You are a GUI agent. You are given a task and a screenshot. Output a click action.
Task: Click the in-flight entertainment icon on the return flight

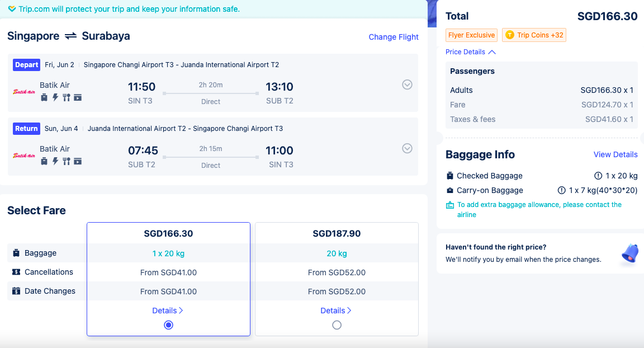[x=78, y=161]
